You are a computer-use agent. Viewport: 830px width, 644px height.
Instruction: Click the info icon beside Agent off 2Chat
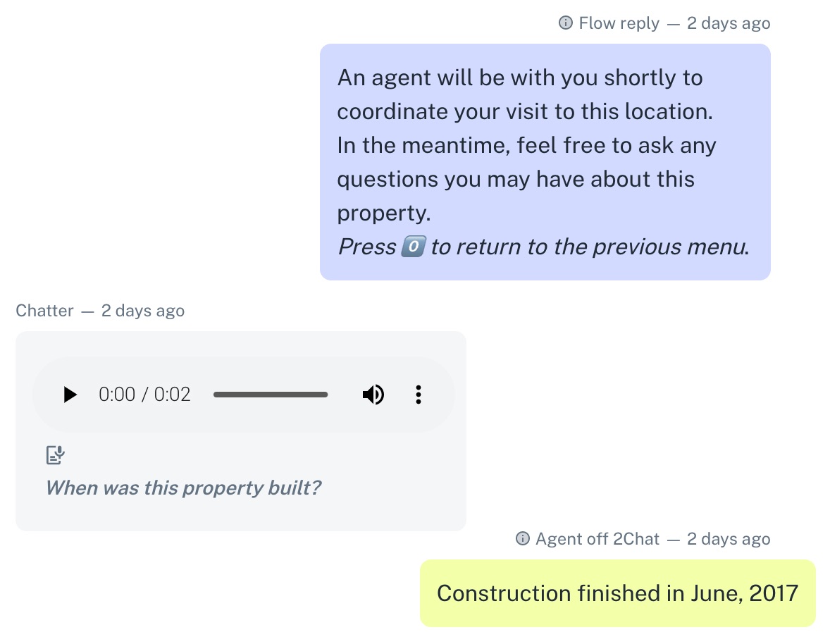point(522,539)
